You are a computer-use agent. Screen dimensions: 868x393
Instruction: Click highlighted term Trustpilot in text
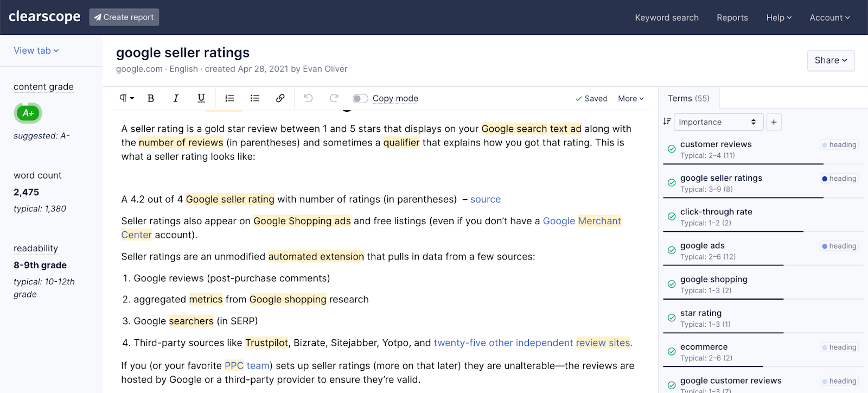tap(267, 343)
